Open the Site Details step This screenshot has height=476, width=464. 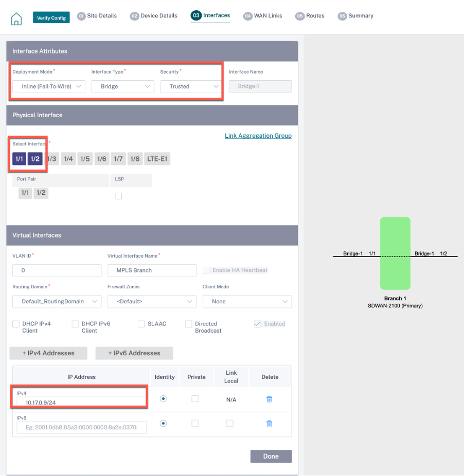(97, 16)
